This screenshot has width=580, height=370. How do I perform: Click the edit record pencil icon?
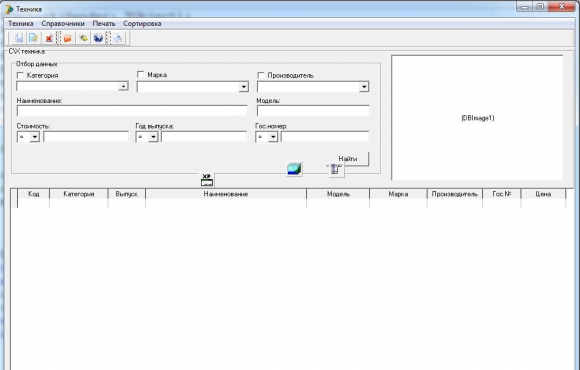click(33, 38)
